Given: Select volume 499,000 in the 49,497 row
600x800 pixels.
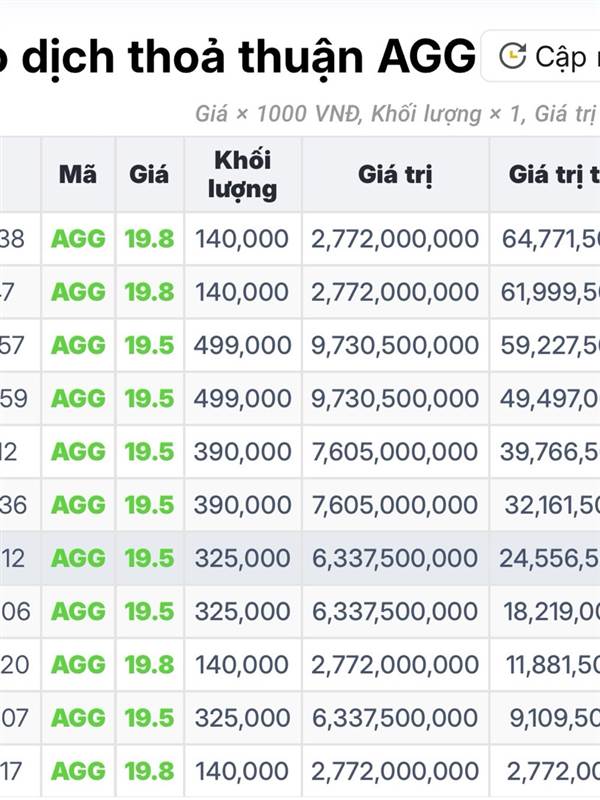Looking at the screenshot, I should click(243, 398).
